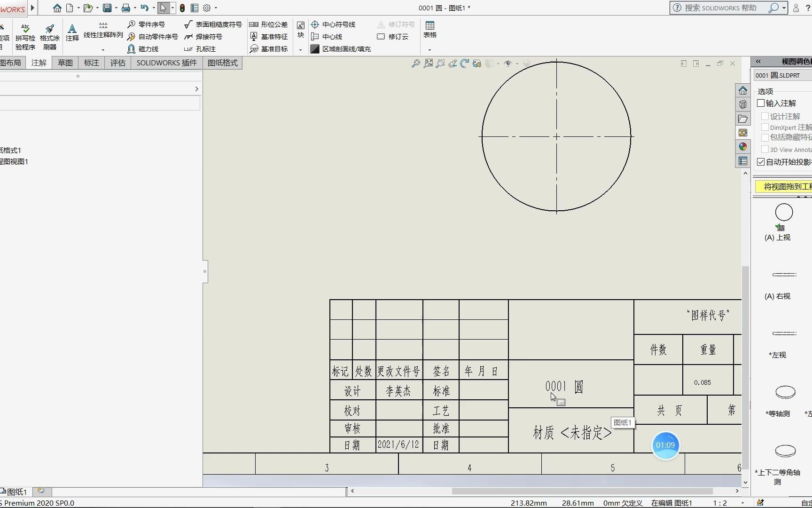Open the save button dropdown arrow
The height and width of the screenshot is (508, 812).
tap(116, 8)
